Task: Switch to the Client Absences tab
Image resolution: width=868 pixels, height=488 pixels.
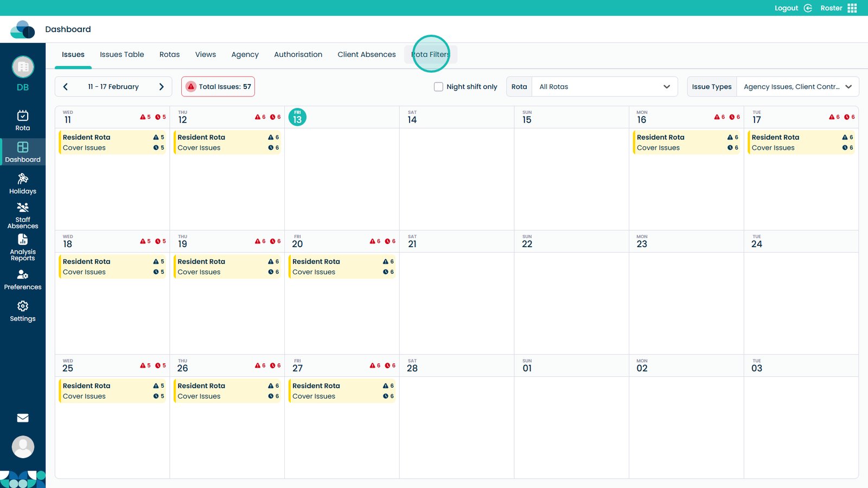Action: pos(367,55)
